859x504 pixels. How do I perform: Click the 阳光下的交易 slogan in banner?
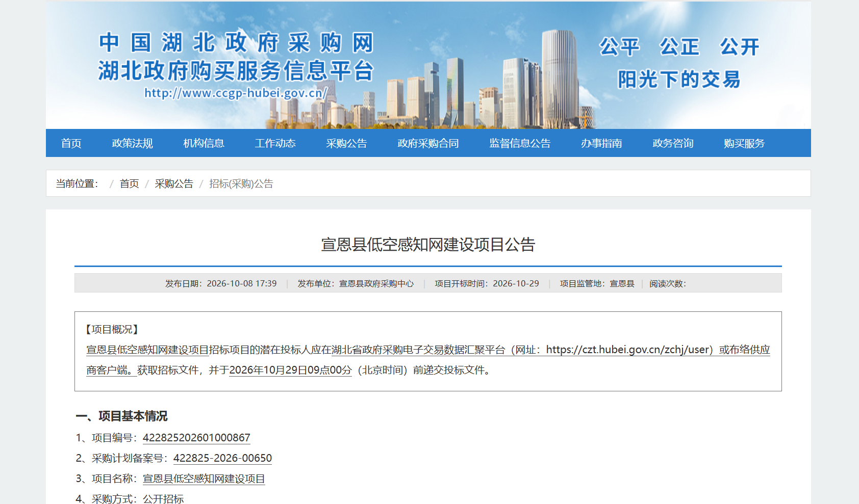(679, 79)
